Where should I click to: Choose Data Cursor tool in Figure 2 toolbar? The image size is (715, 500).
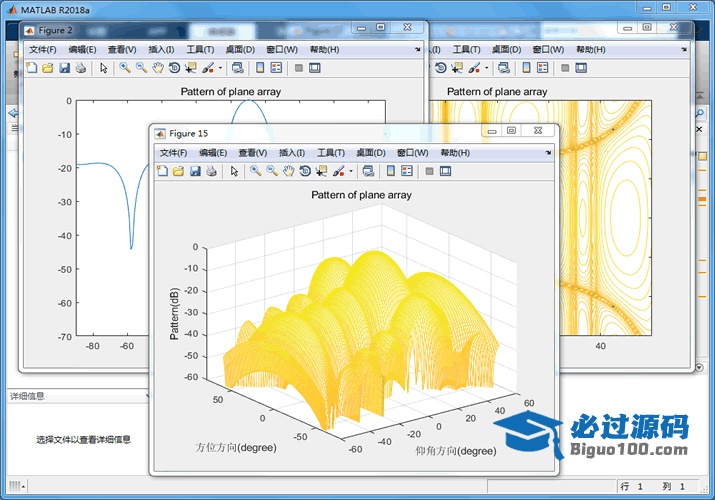click(x=191, y=68)
